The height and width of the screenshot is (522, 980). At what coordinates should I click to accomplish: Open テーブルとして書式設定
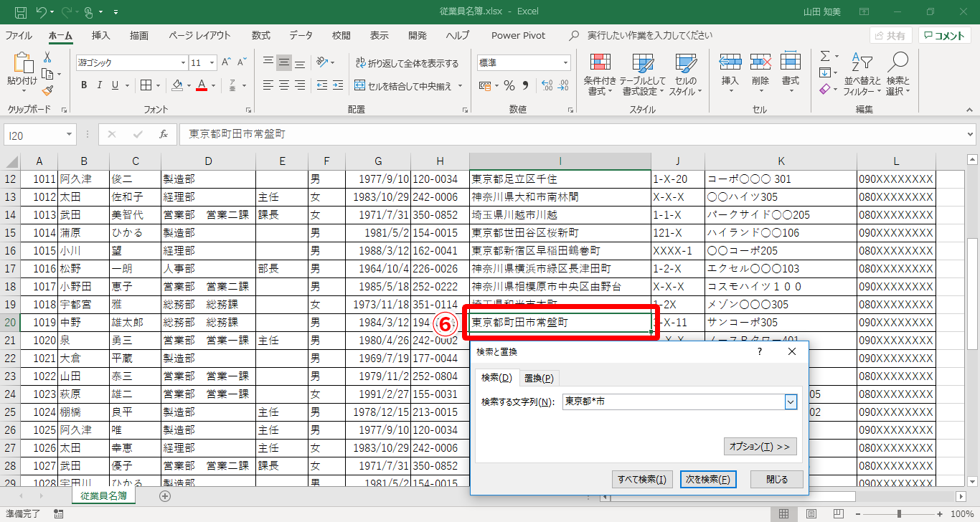click(x=643, y=74)
